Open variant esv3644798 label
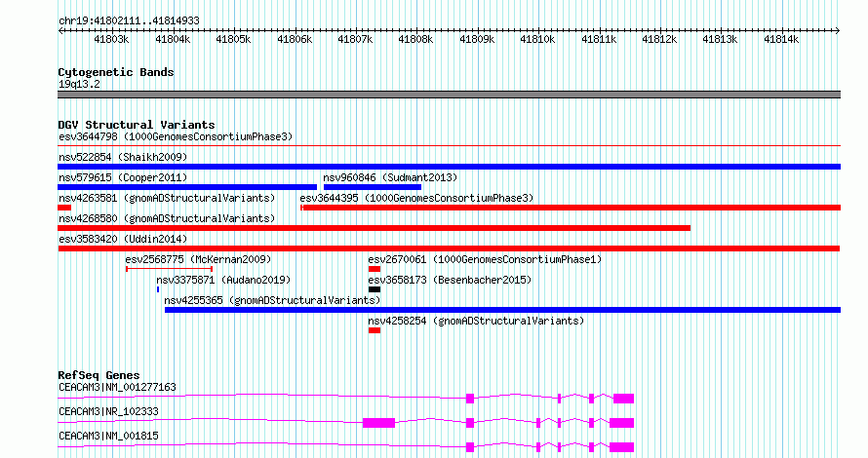The height and width of the screenshot is (458, 868). pos(176,136)
